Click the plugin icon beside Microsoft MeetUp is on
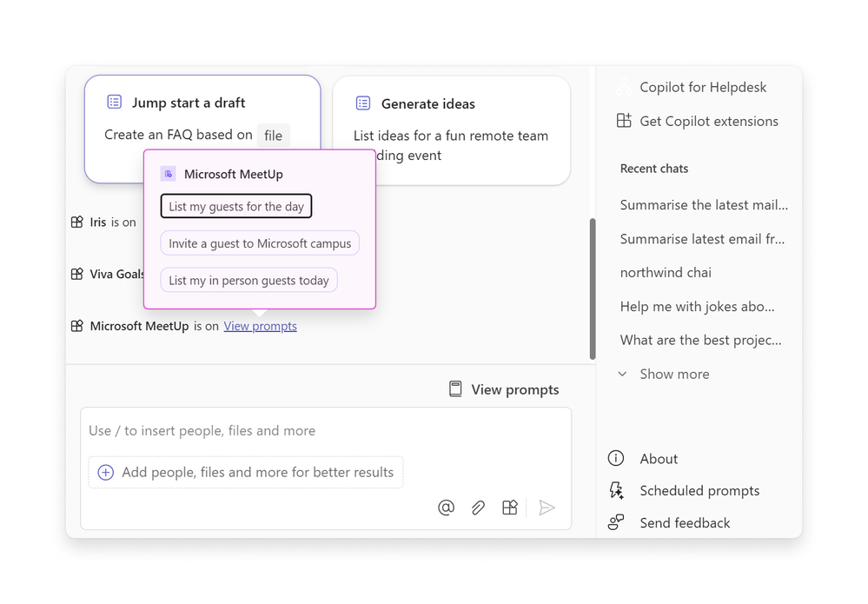 [x=77, y=326]
